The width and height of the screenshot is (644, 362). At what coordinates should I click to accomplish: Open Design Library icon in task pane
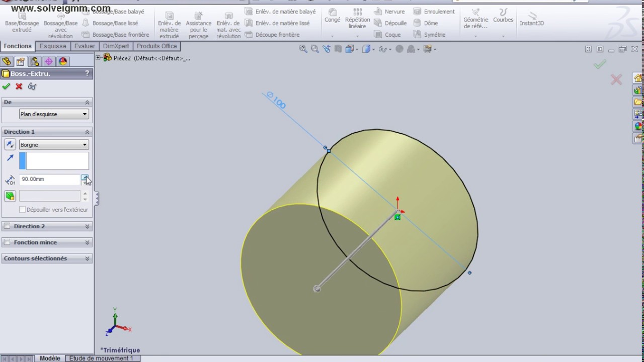pyautogui.click(x=638, y=90)
